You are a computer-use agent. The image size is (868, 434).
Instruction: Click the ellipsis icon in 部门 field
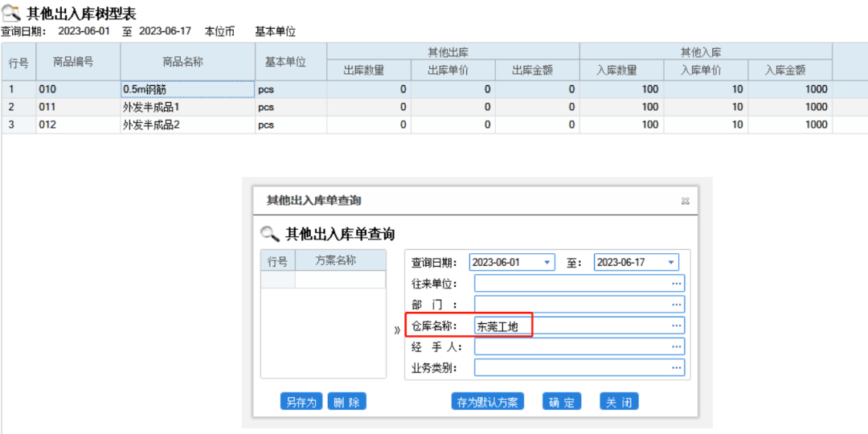676,305
